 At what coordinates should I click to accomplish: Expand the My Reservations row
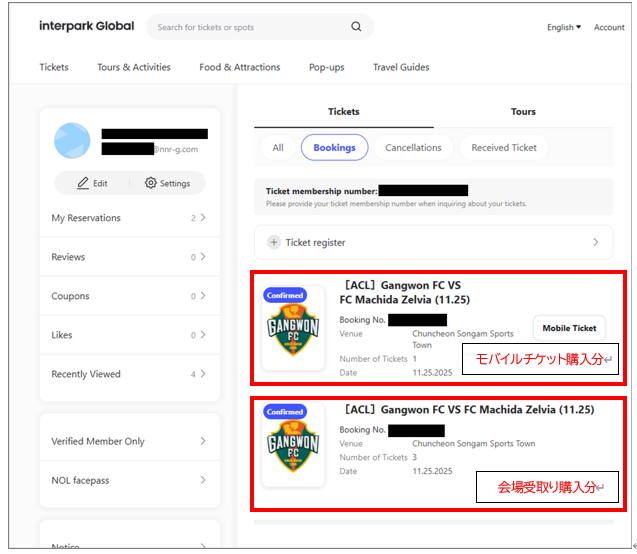click(203, 218)
